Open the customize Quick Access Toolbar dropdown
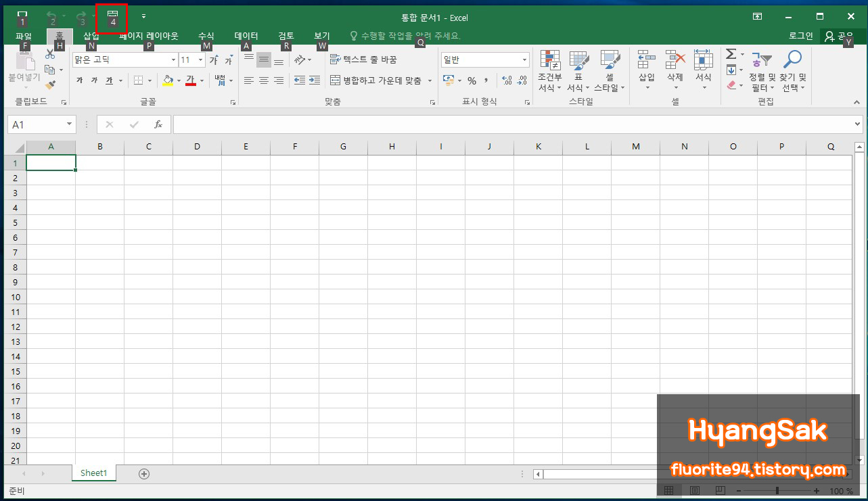 (143, 15)
